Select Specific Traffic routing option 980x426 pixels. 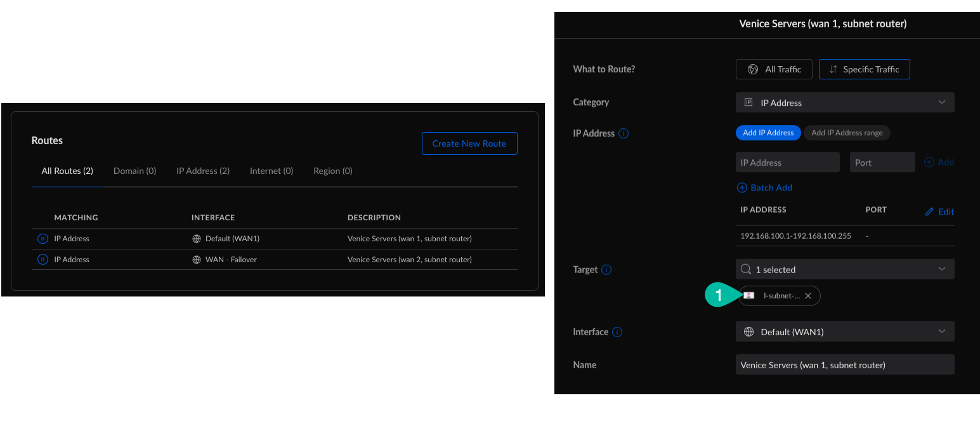pyautogui.click(x=864, y=69)
